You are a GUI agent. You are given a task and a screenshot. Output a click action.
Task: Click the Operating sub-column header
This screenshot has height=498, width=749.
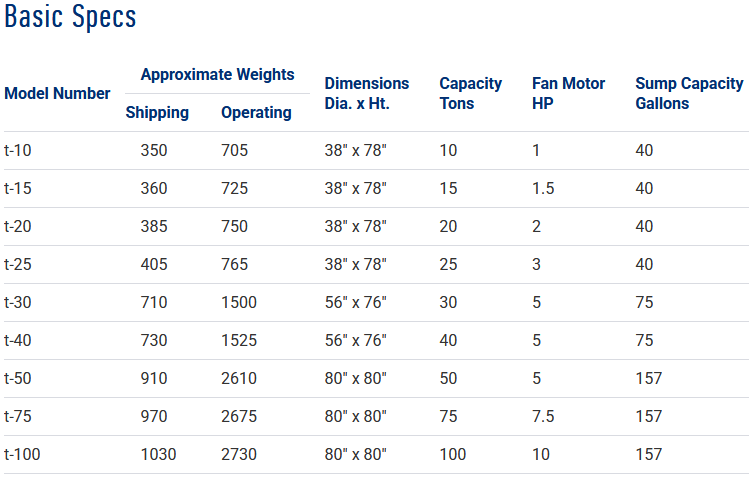click(x=256, y=113)
